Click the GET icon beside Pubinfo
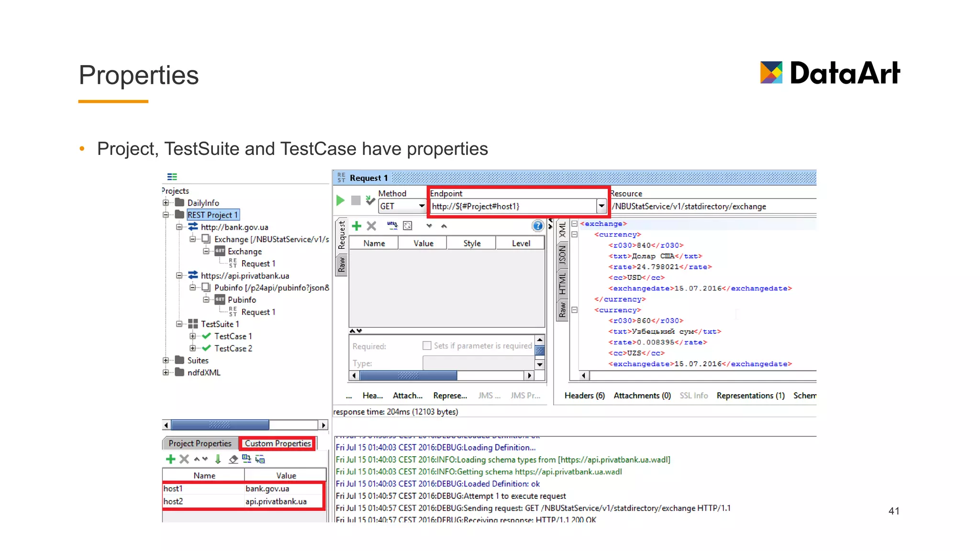Viewport: 980px width, 551px height. (x=220, y=299)
